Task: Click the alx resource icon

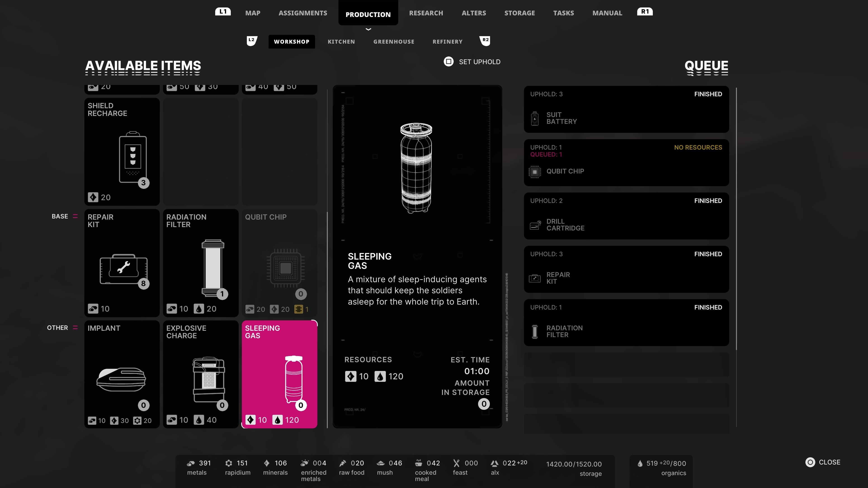Action: tap(495, 463)
